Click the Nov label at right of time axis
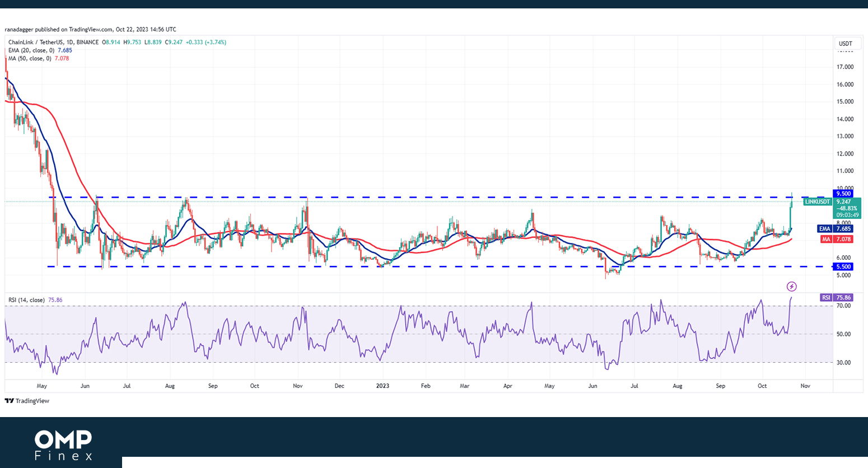Screen dimensions: 868x468 click(805, 386)
